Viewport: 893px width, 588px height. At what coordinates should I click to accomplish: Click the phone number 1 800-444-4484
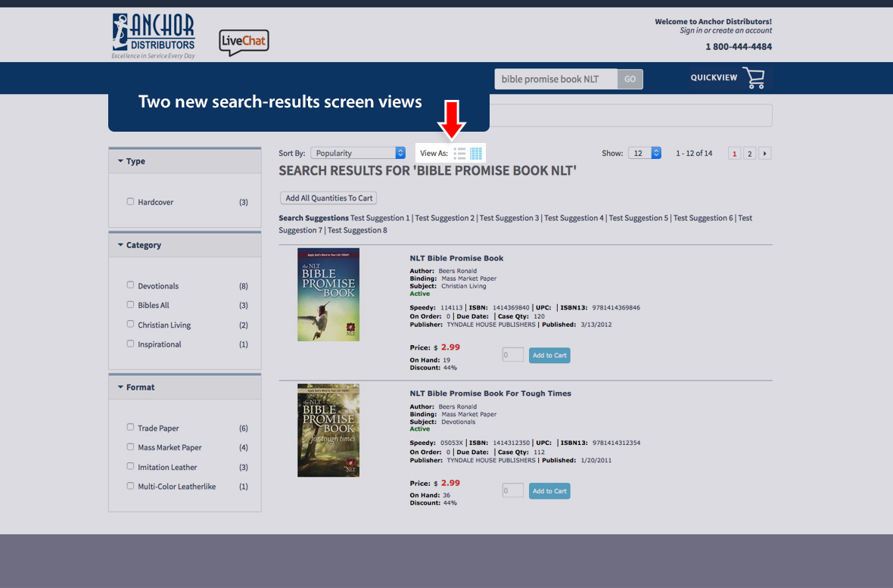point(739,47)
